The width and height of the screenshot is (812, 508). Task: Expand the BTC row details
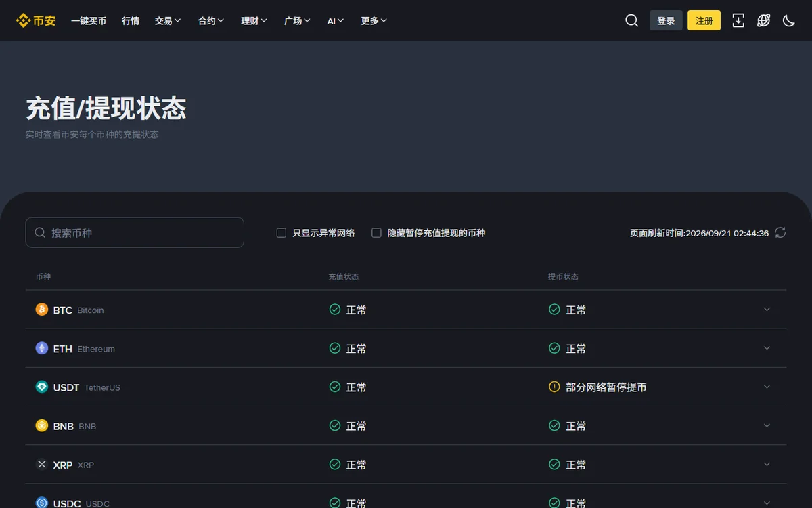[767, 310]
